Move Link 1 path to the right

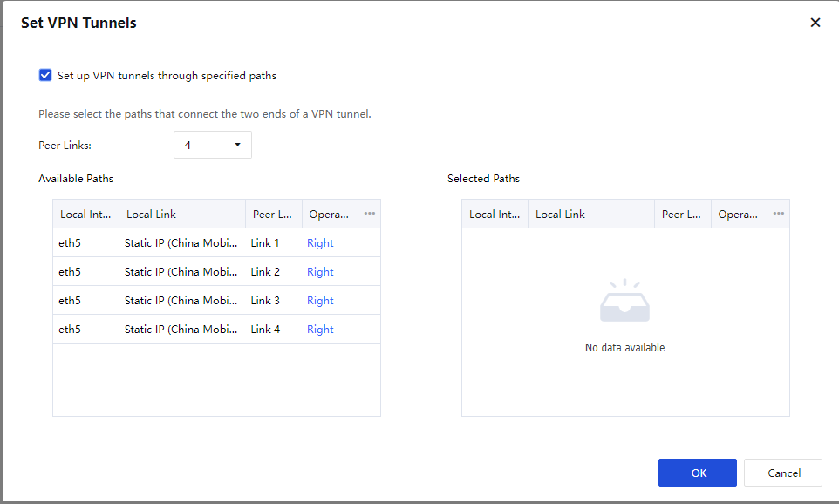[320, 243]
